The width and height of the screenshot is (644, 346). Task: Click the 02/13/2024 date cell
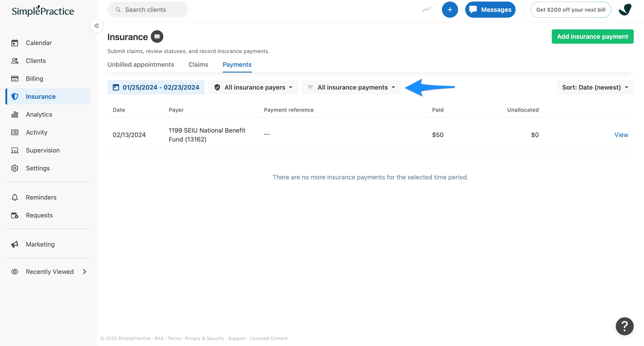pyautogui.click(x=129, y=135)
